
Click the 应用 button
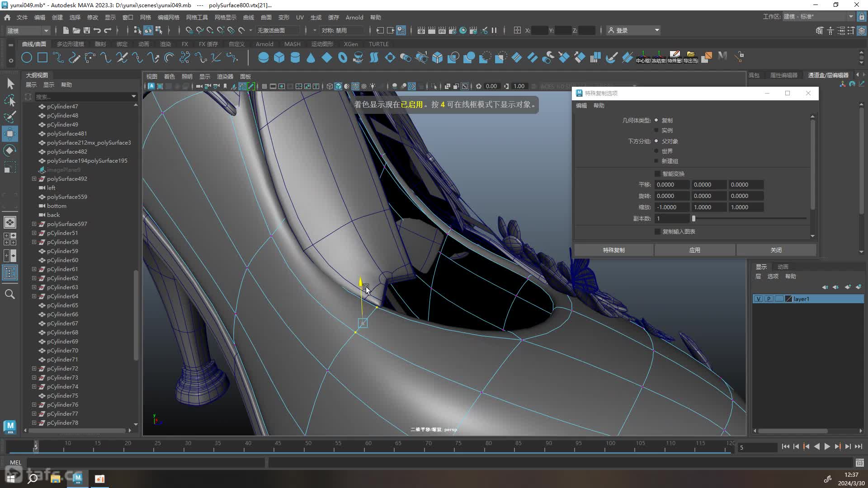tap(694, 250)
